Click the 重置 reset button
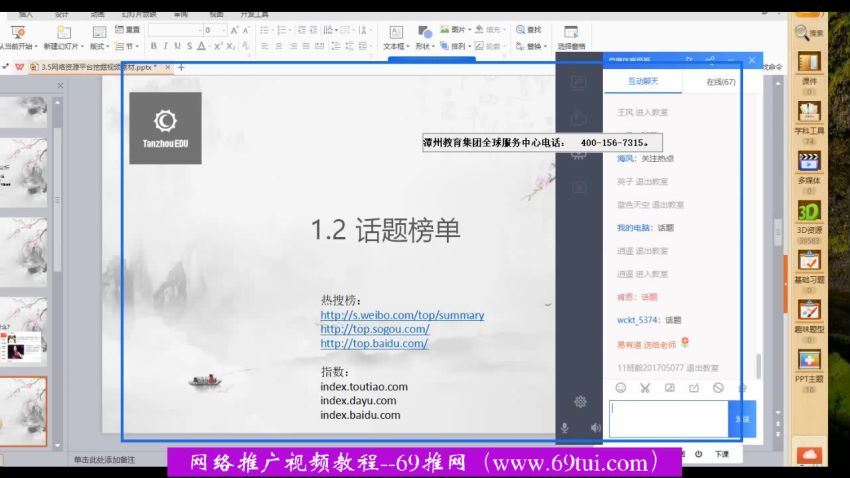The width and height of the screenshot is (850, 478). (127, 29)
